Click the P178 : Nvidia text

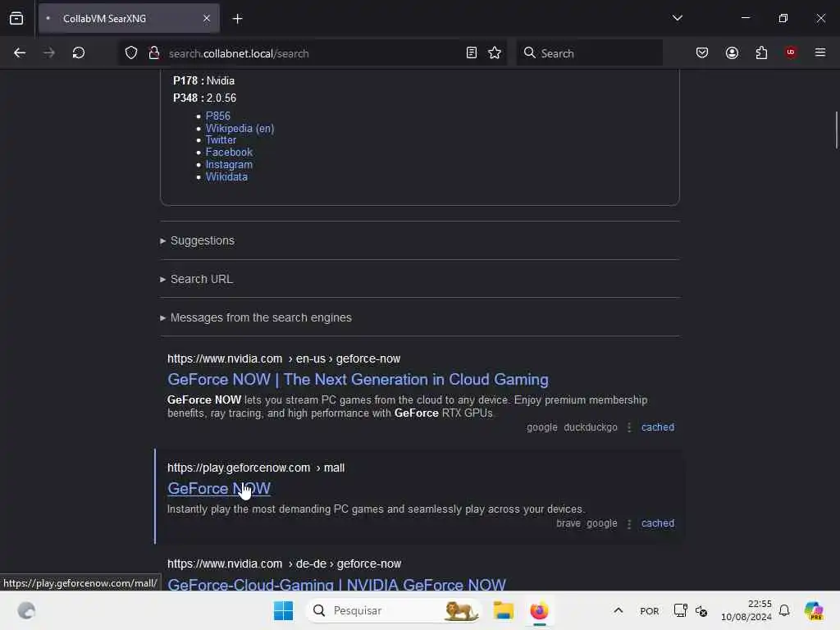(203, 80)
